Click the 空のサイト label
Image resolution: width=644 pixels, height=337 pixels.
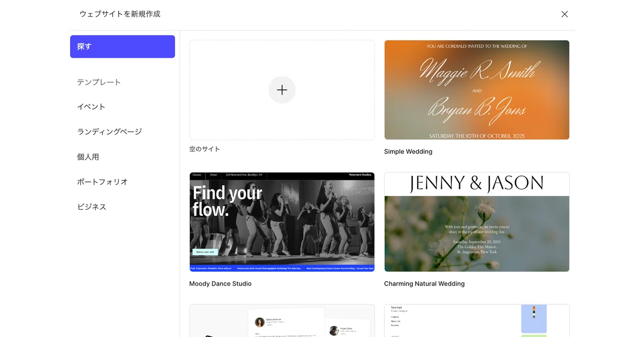click(x=204, y=149)
